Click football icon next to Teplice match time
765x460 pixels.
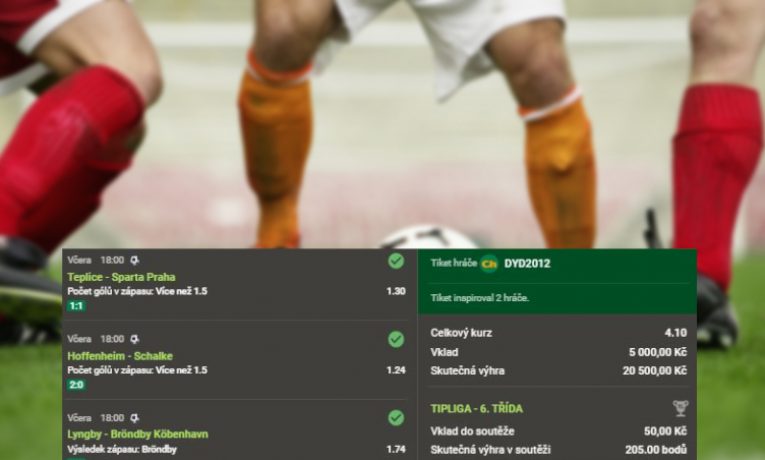click(135, 260)
